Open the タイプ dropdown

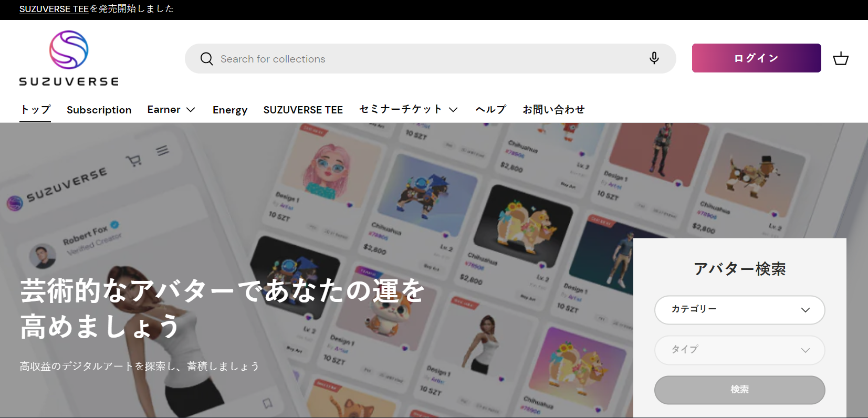[x=739, y=350]
